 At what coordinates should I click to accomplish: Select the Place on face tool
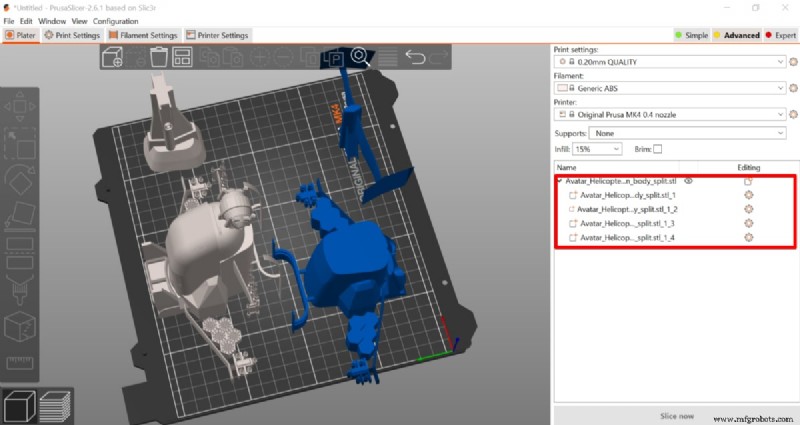coord(20,216)
